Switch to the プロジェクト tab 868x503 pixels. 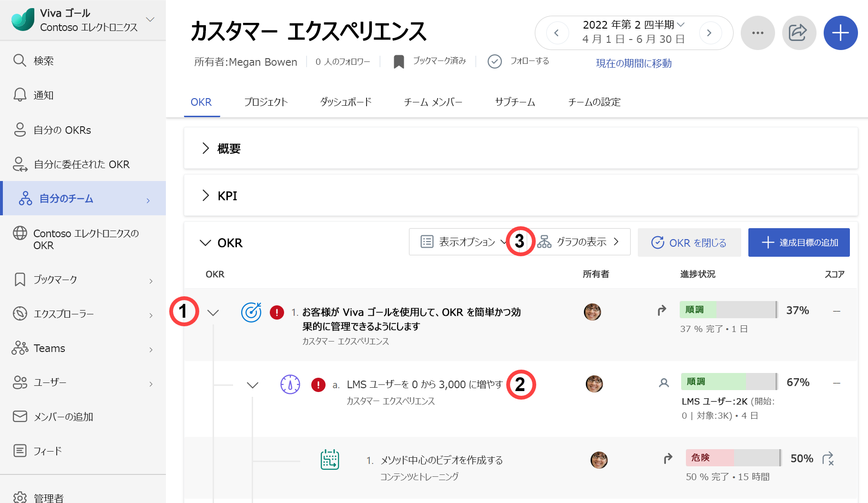(x=266, y=102)
